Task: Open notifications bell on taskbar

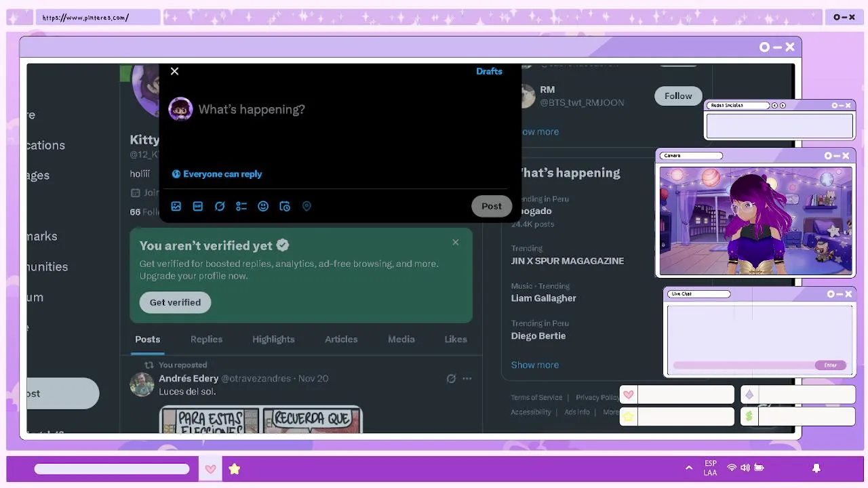Action: 816,468
